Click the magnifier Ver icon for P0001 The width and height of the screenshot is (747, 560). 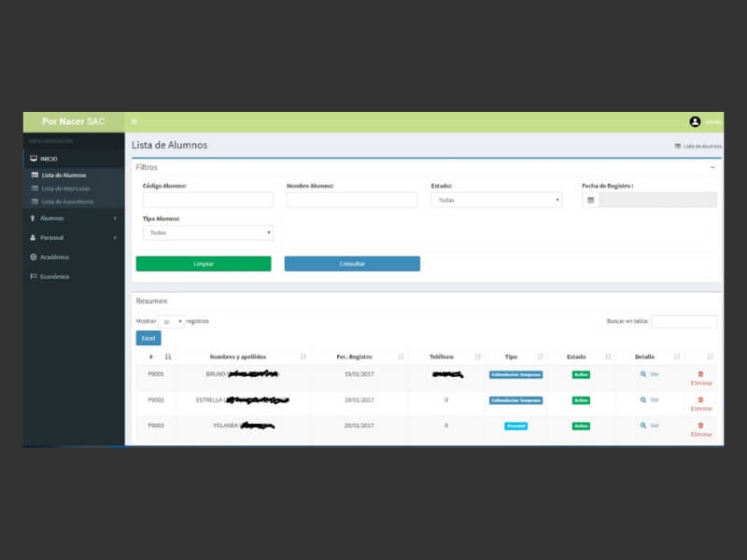click(643, 374)
